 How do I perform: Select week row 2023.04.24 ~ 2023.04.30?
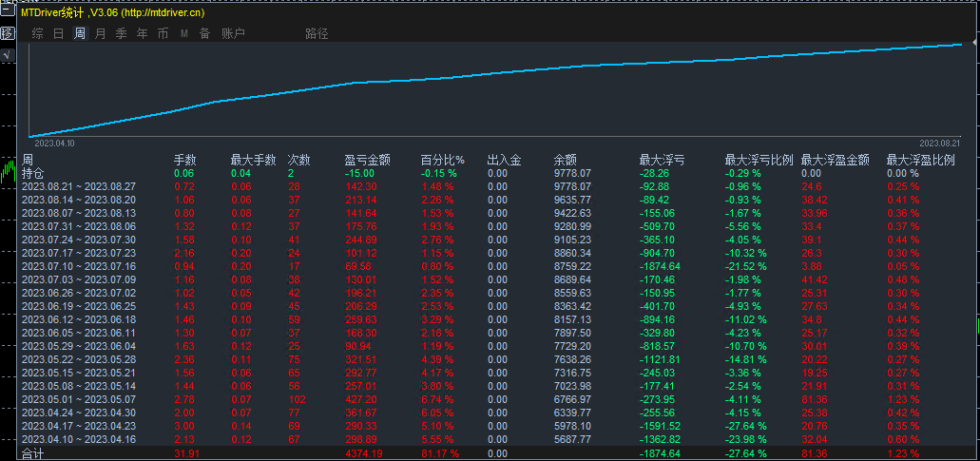(x=497, y=413)
